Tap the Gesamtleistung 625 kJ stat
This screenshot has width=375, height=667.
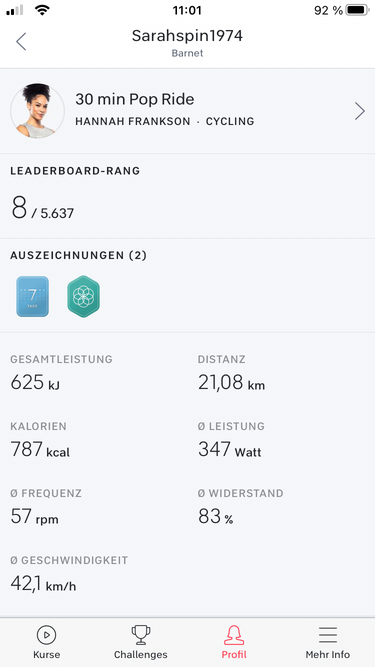tap(61, 373)
